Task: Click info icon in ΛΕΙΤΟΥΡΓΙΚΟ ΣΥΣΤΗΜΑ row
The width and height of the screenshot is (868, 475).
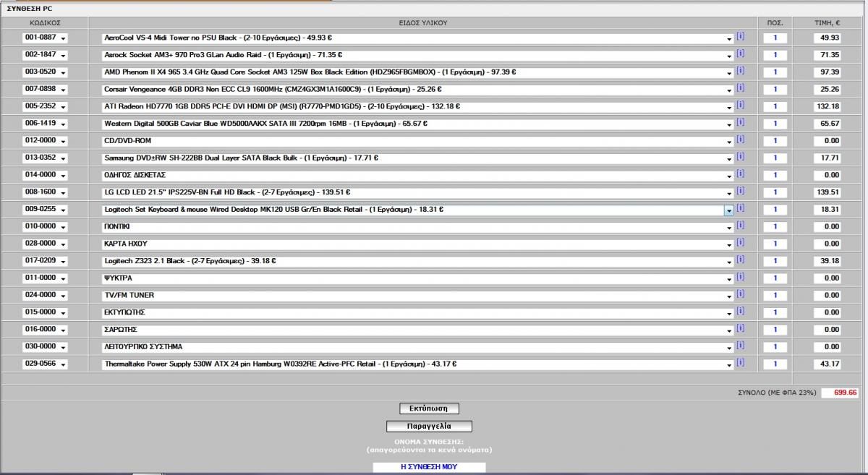Action: click(x=740, y=346)
